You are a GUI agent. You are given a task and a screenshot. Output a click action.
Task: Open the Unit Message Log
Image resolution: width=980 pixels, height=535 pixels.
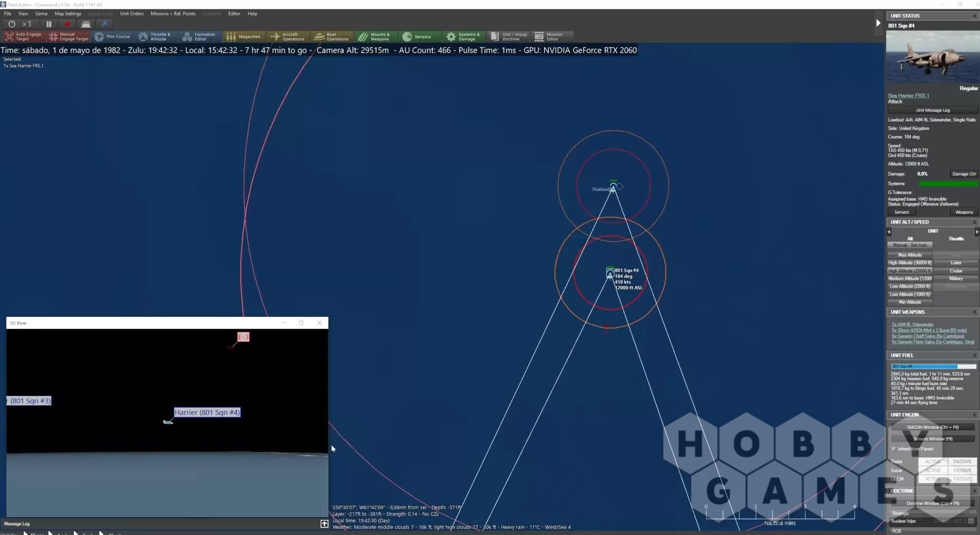pos(933,110)
